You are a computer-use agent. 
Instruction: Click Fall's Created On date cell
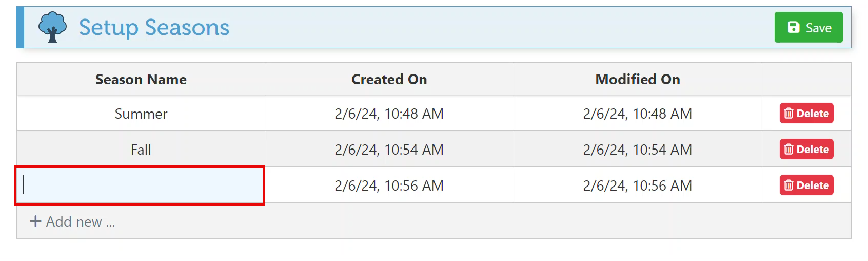389,150
